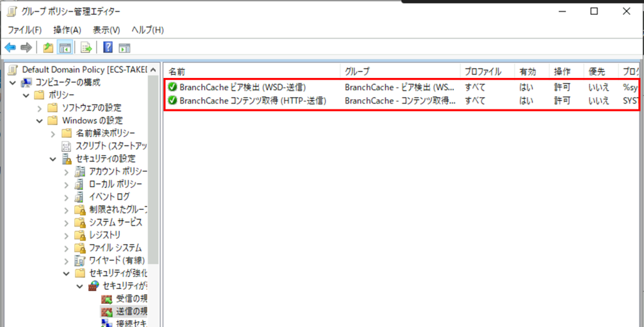This screenshot has height=327, width=644.
Task: Maximize the グループ ポリシー管理エディター window
Action: (x=594, y=12)
